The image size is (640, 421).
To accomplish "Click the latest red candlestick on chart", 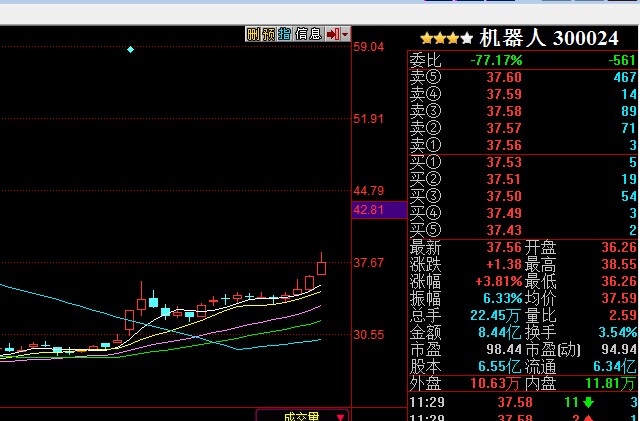I will tap(321, 266).
